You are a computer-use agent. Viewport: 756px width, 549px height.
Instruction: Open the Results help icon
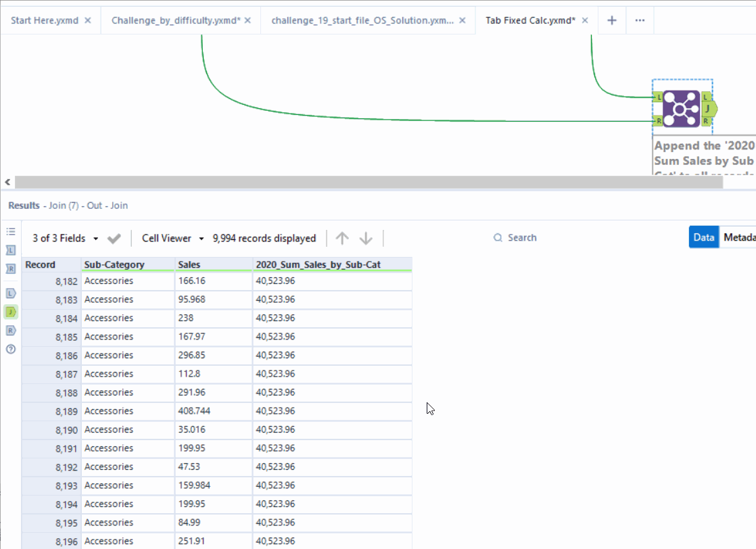[10, 350]
